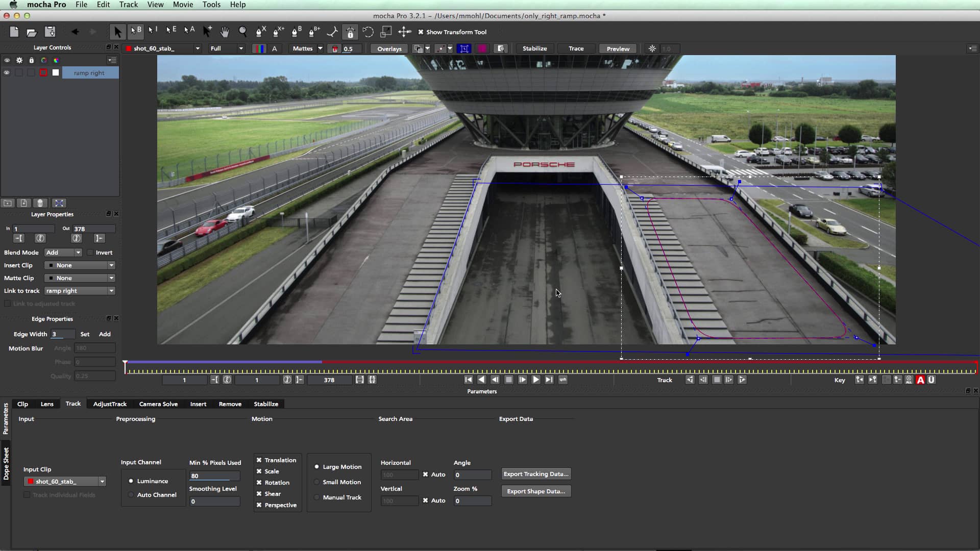Select the Add Point tool

point(207,32)
